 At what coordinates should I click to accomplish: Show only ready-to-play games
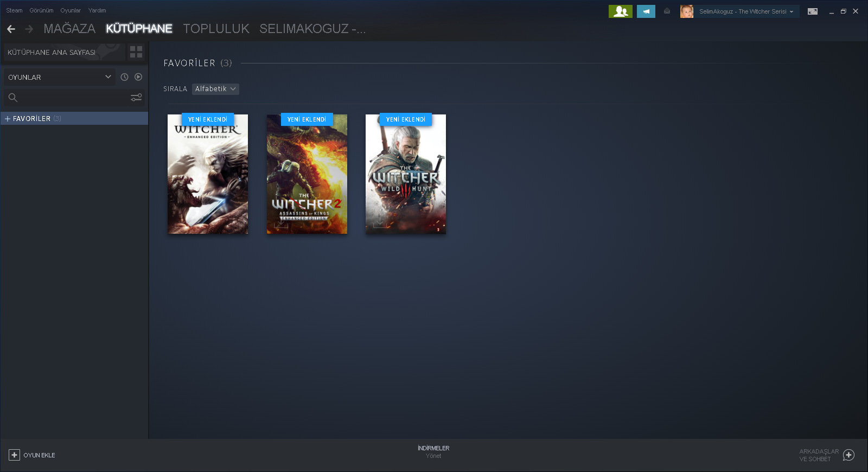click(138, 77)
